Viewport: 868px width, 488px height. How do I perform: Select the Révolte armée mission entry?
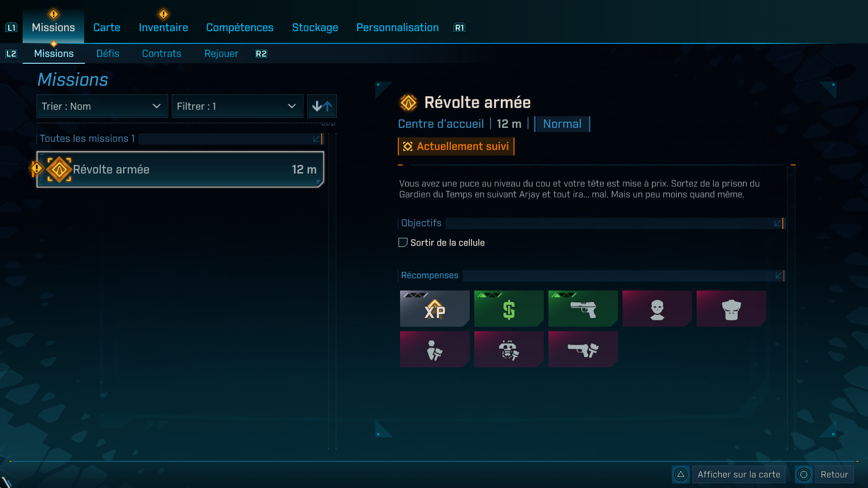pos(180,169)
